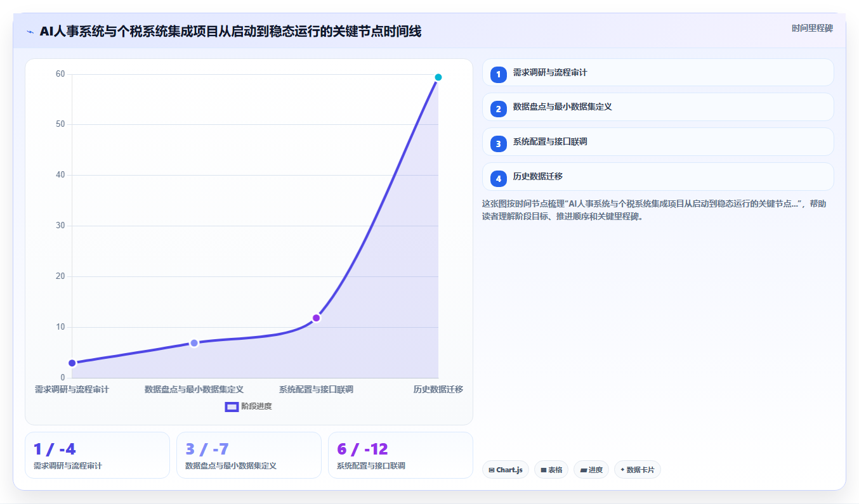The image size is (859, 504).
Task: Click the x-axis label 历史数据迁移
Action: coord(438,389)
